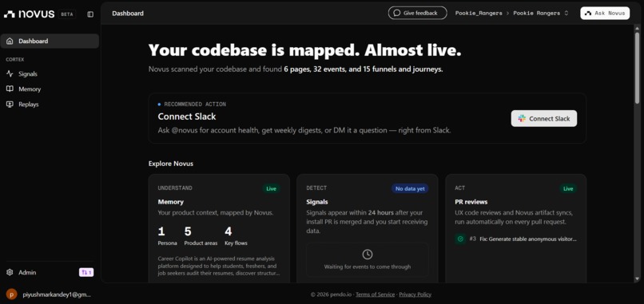Collapse the sidebar panel icon

(90, 14)
